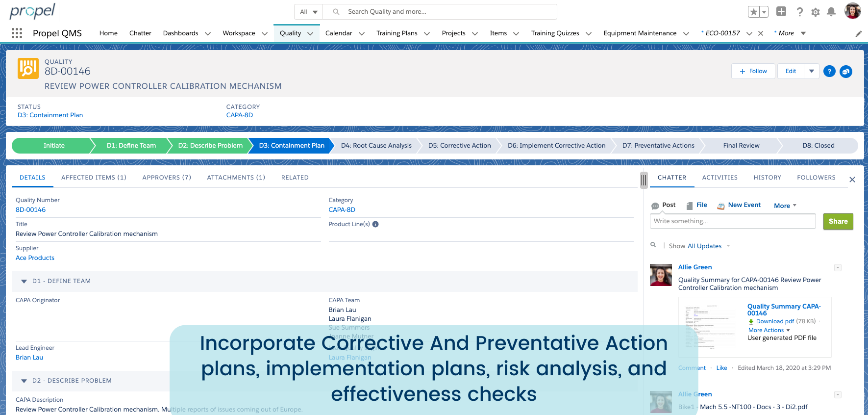Click the blue help circle button
The height and width of the screenshot is (415, 868).
point(829,72)
